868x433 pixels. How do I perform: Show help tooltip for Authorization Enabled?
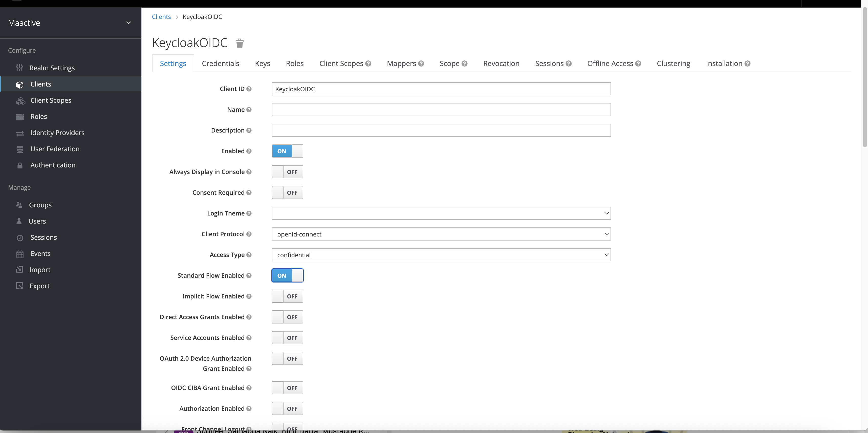tap(249, 408)
